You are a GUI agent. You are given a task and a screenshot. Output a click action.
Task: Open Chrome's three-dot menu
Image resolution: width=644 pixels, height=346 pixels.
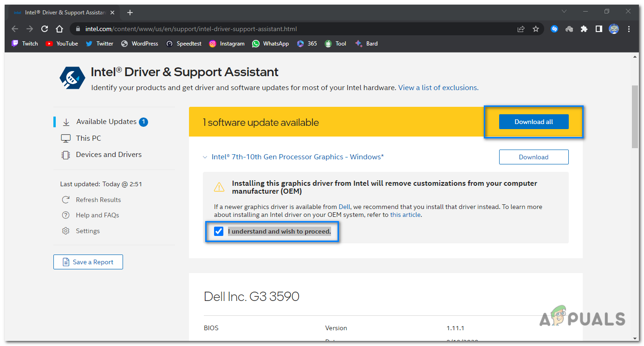pyautogui.click(x=629, y=29)
